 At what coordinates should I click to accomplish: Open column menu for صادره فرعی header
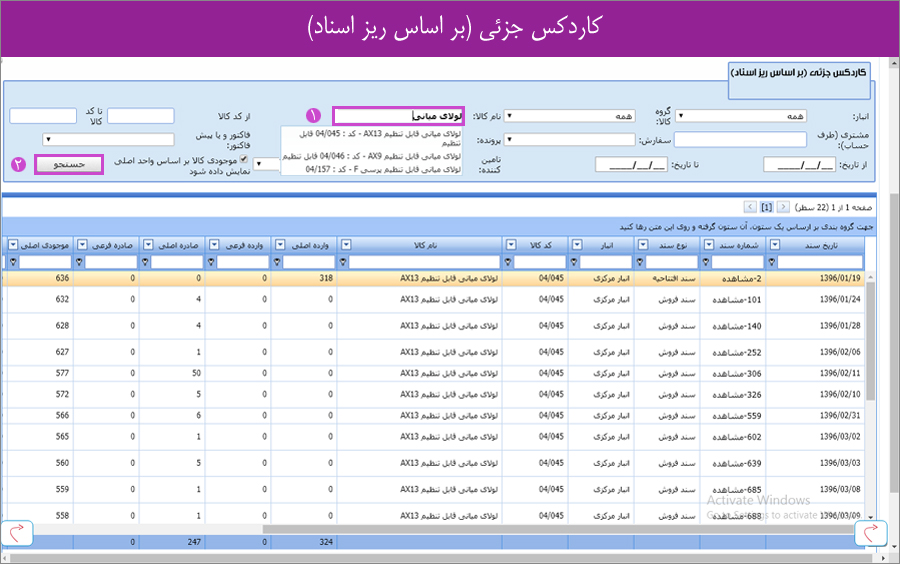point(82,245)
